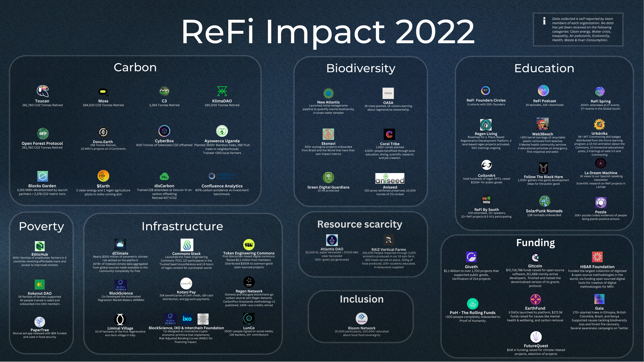
Task: Click the Regen Network black icon
Action: click(x=249, y=282)
